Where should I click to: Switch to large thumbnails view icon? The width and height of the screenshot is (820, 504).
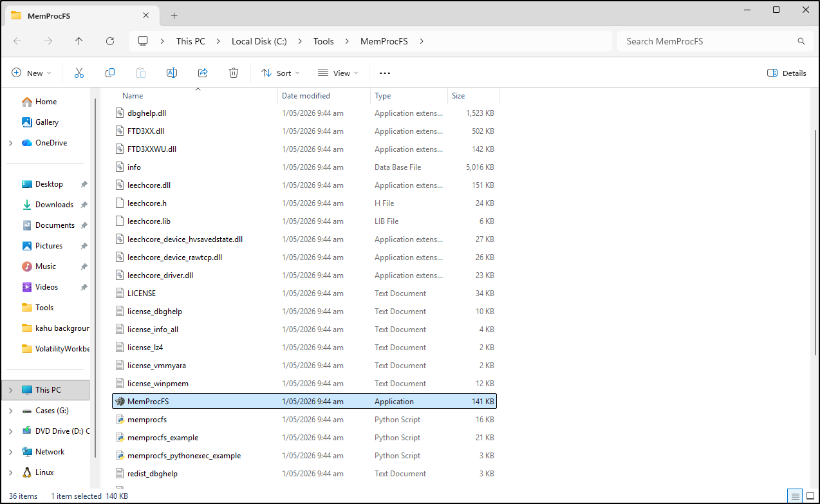[x=809, y=496]
